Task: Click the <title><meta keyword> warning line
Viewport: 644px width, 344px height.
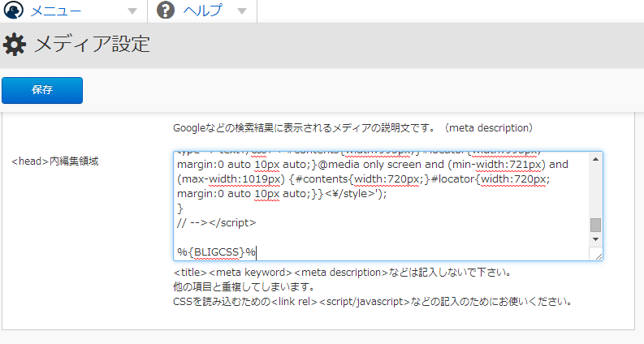Action: pyautogui.click(x=342, y=273)
